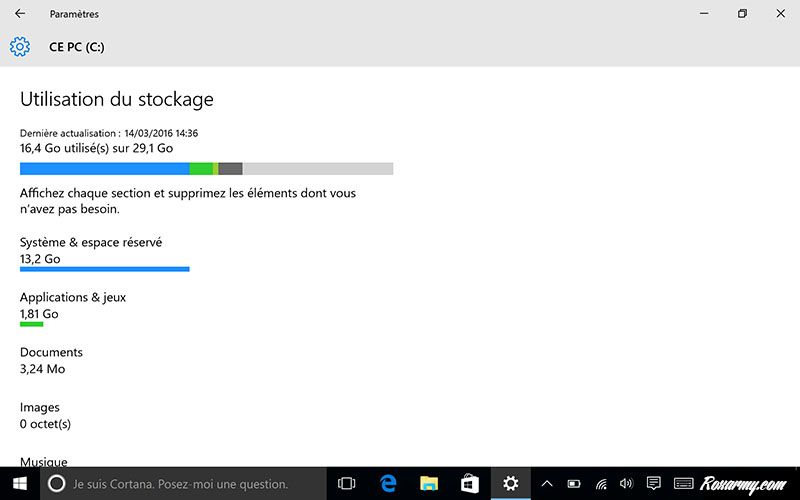Open the Windows Start menu
This screenshot has height=500, width=800.
click(19, 483)
